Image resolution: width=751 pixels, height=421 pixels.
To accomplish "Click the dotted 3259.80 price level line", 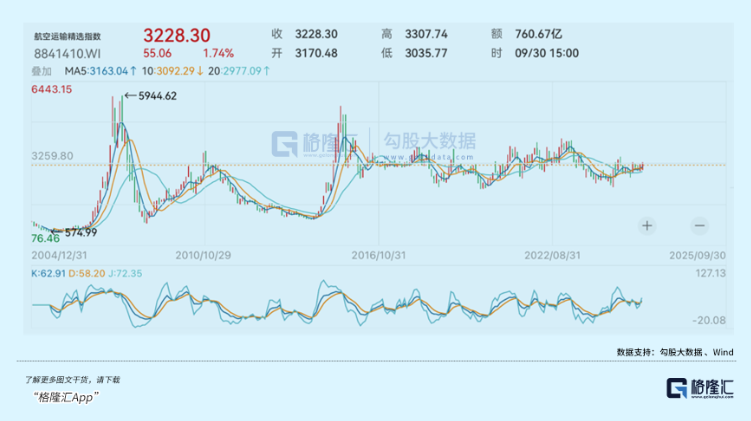I will [x=400, y=164].
